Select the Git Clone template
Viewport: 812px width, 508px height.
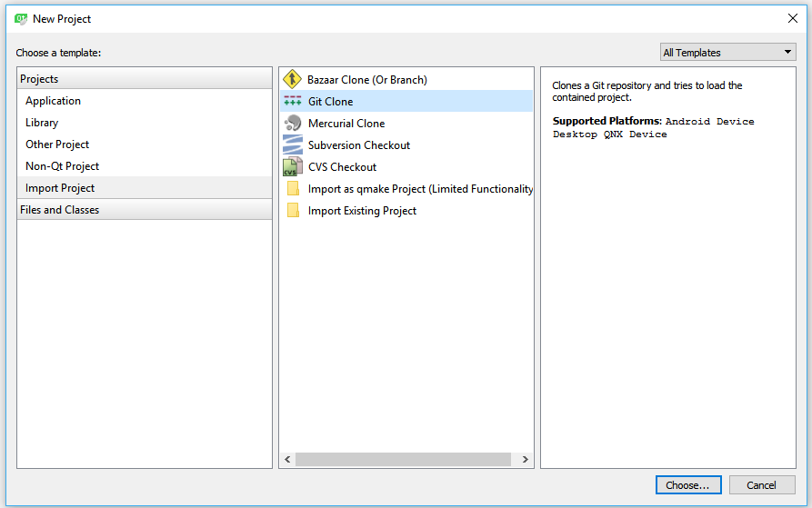(406, 102)
